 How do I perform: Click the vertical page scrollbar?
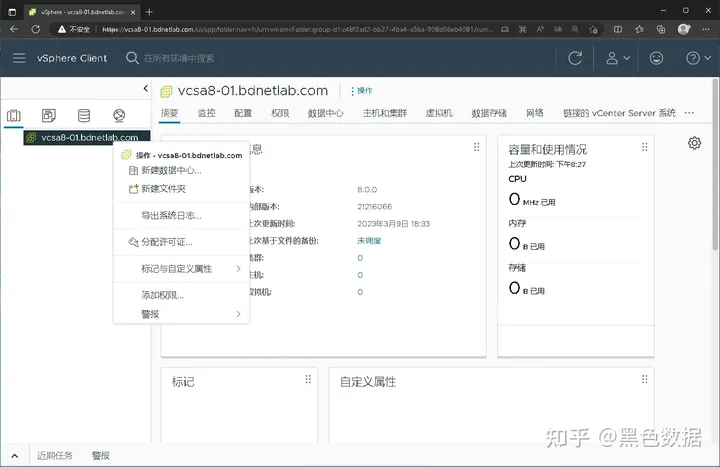coord(715,165)
